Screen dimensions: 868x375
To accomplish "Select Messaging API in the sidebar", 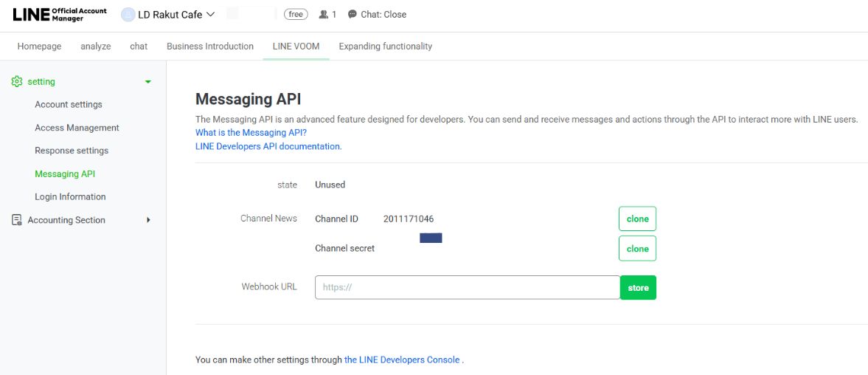I will click(x=65, y=174).
